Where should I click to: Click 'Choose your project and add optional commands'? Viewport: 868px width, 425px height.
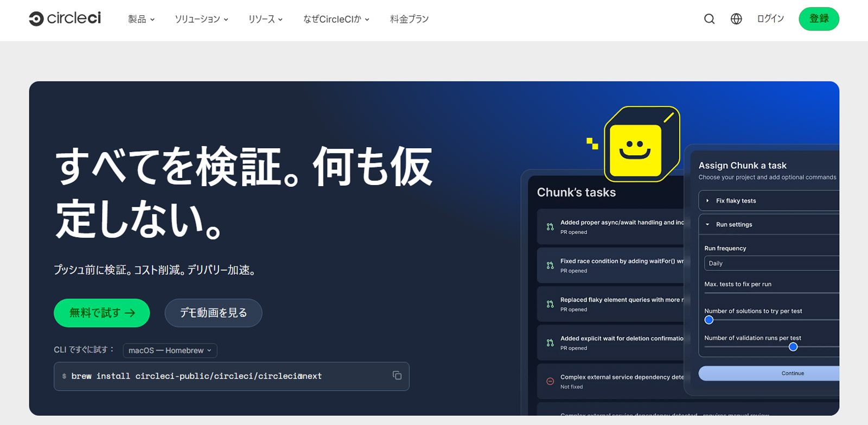767,177
